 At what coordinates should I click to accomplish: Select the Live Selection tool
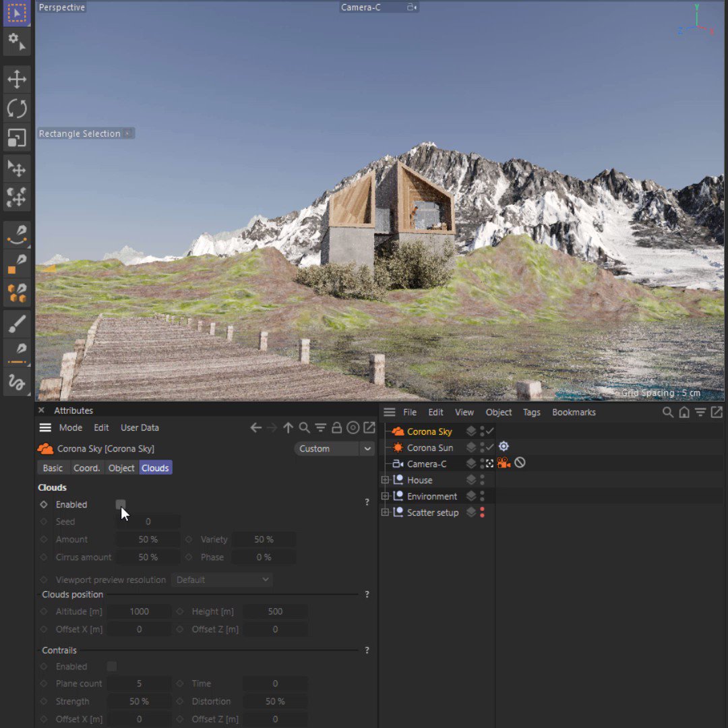click(16, 13)
